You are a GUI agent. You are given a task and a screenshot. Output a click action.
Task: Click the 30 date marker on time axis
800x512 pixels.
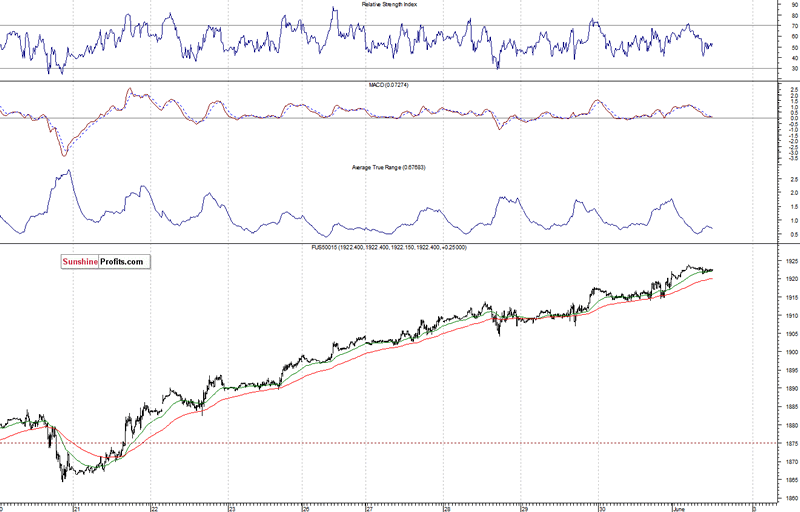click(x=601, y=508)
